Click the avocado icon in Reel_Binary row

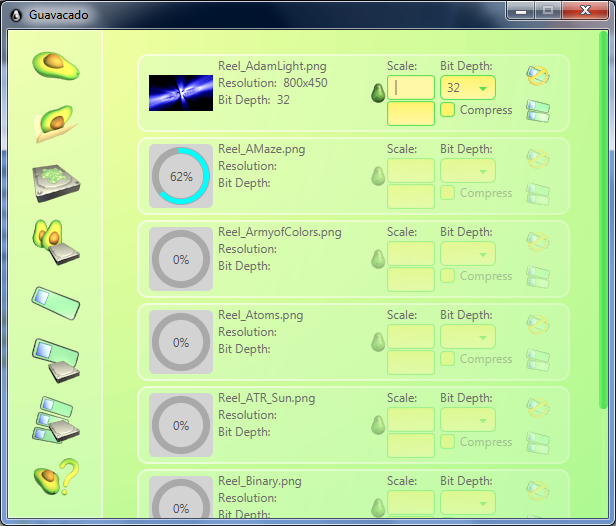point(378,508)
